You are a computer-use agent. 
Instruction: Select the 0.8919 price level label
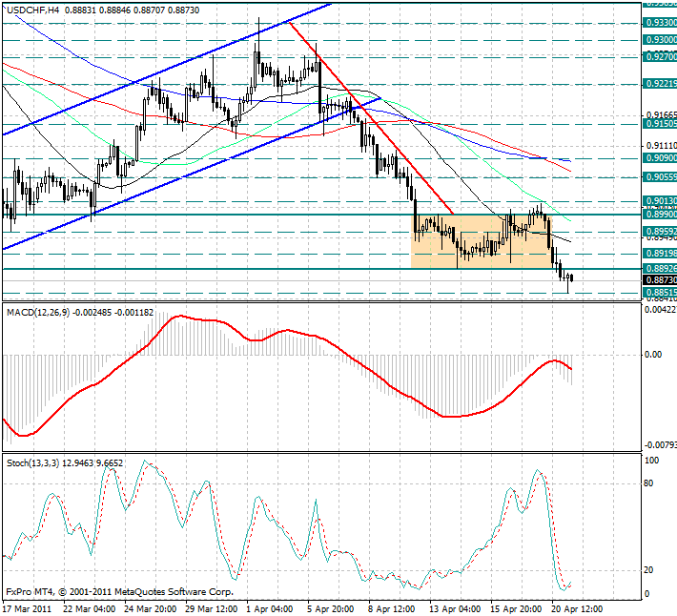point(660,254)
